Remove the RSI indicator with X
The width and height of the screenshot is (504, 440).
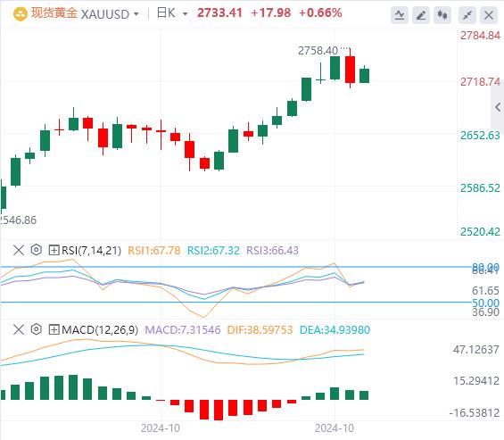pos(19,250)
